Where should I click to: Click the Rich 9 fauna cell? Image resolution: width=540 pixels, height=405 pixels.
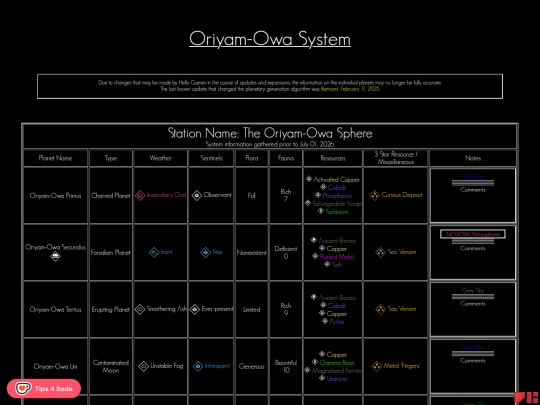coord(286,309)
